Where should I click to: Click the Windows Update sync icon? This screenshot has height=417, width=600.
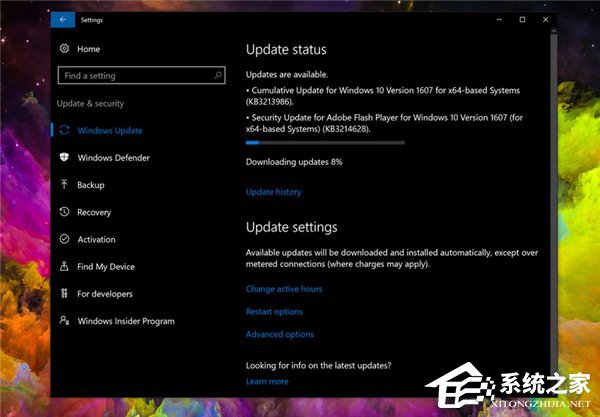(x=64, y=130)
